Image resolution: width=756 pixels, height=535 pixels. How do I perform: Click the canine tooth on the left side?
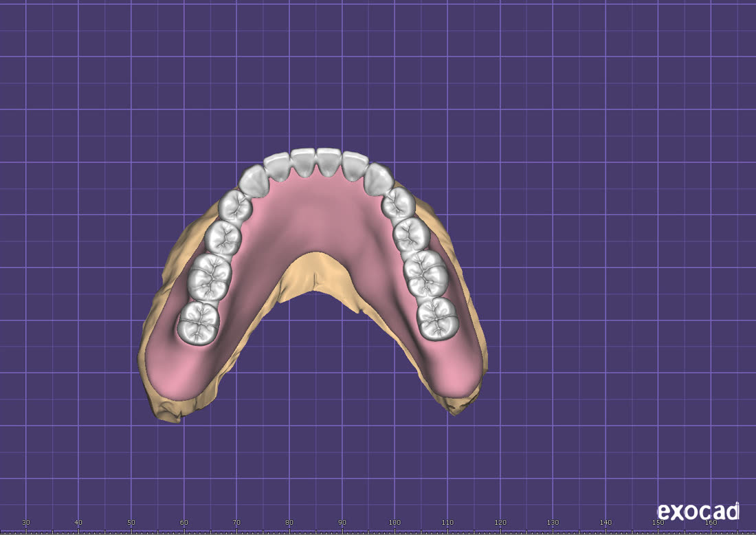(254, 181)
